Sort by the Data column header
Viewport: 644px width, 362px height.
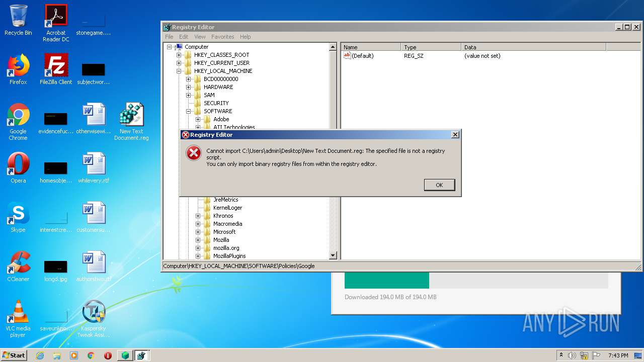[x=534, y=47]
